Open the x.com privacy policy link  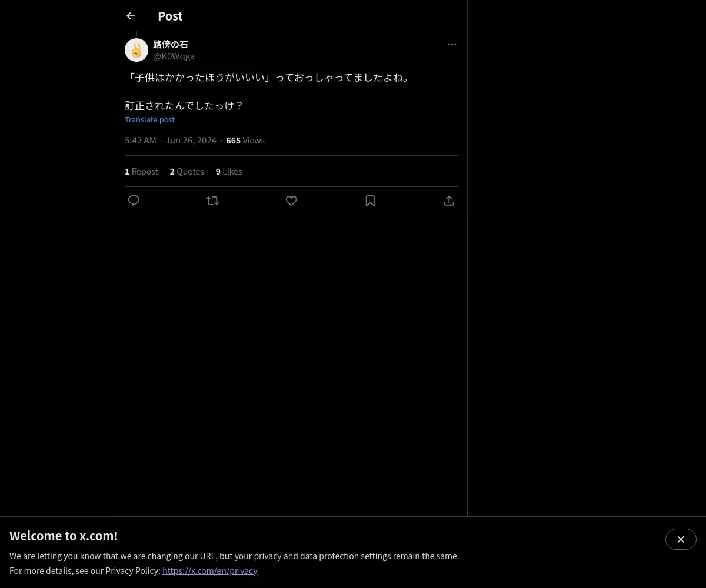(x=210, y=570)
